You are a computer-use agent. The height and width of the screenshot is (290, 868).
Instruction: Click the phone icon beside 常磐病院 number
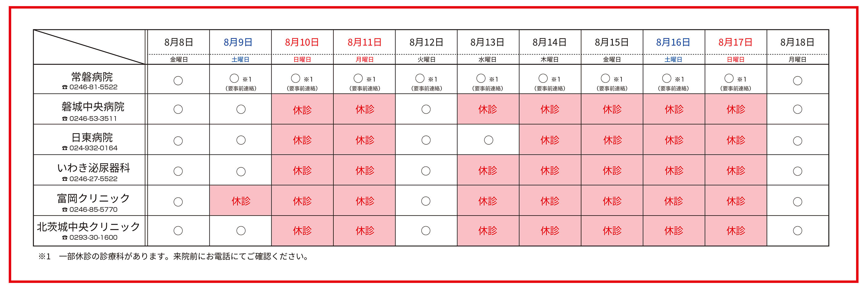click(x=65, y=87)
